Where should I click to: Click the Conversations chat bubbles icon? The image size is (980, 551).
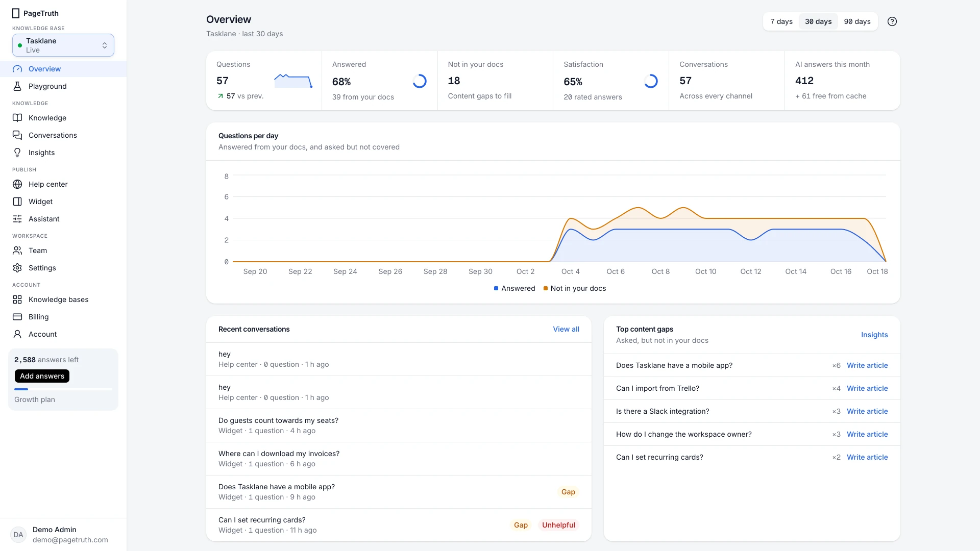point(17,135)
